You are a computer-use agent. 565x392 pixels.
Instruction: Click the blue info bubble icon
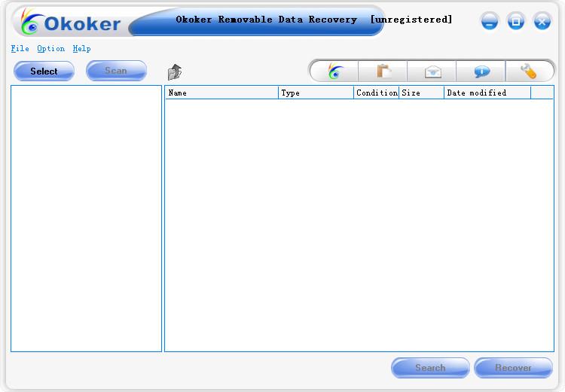[x=481, y=71]
